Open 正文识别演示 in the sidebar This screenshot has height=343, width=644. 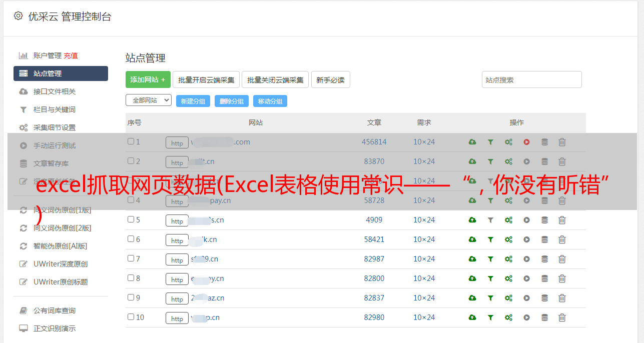point(55,328)
